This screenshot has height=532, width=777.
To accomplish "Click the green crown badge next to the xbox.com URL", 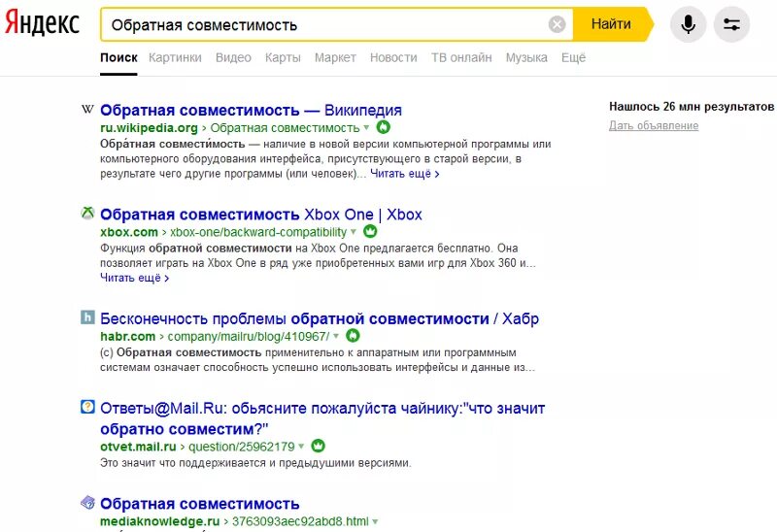I will coord(370,231).
